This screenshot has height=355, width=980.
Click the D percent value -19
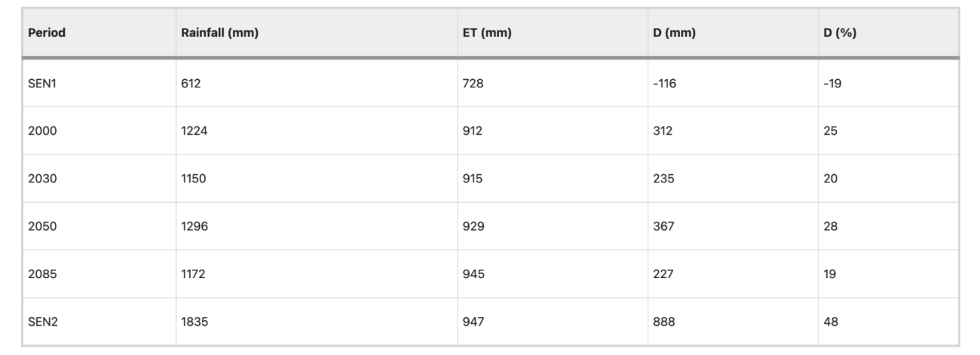(x=830, y=84)
